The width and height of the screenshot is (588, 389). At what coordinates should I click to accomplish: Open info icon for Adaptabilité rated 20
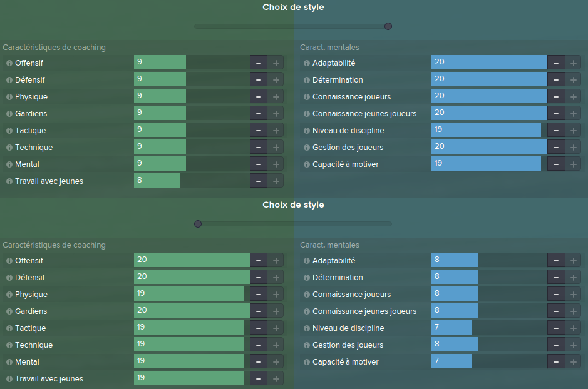[307, 63]
